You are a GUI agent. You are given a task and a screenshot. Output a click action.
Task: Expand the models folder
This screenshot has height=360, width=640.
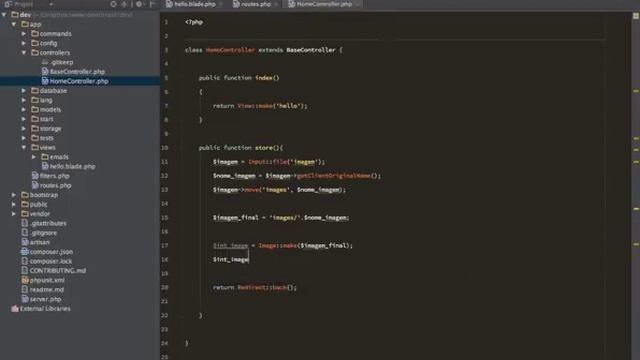tap(24, 109)
